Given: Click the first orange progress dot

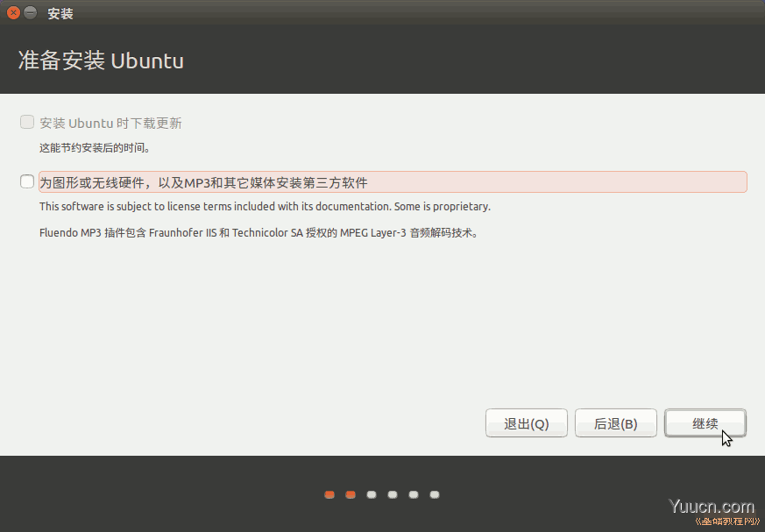Looking at the screenshot, I should pyautogui.click(x=329, y=495).
